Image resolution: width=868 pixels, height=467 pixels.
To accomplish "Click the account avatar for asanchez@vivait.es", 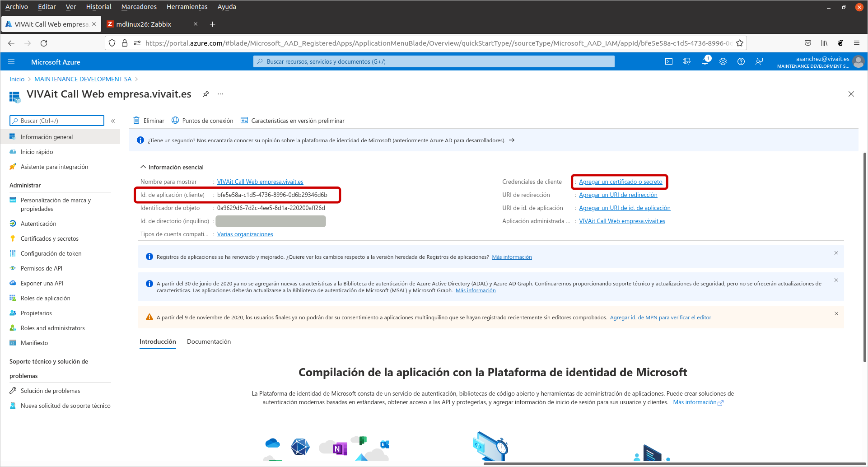I will (x=859, y=62).
